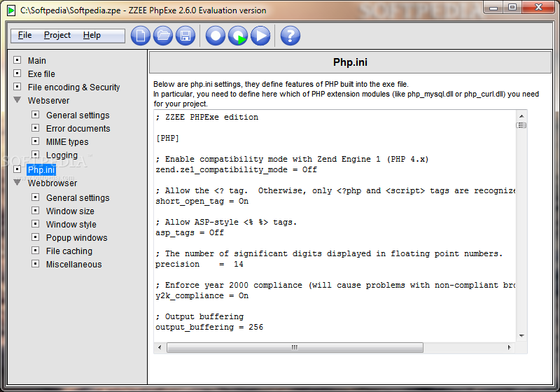This screenshot has width=560, height=392.
Task: Minimize the ZZEE PhpExe window
Action: pyautogui.click(x=493, y=8)
